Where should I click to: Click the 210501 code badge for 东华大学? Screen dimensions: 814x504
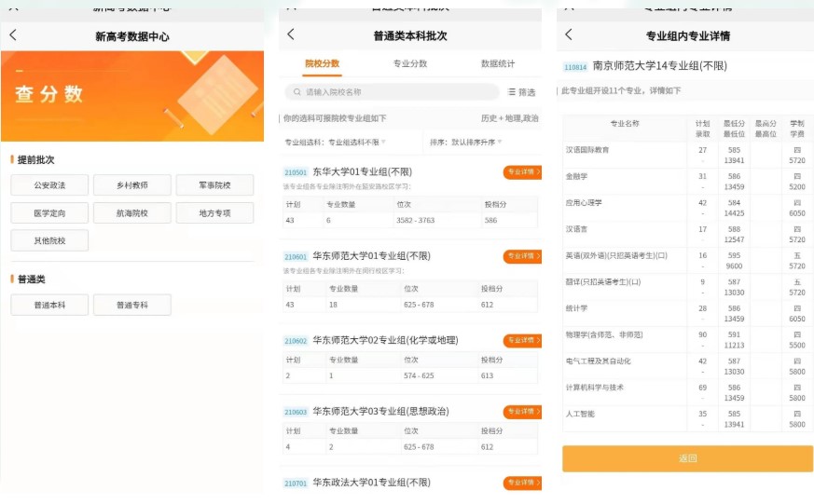click(x=296, y=172)
